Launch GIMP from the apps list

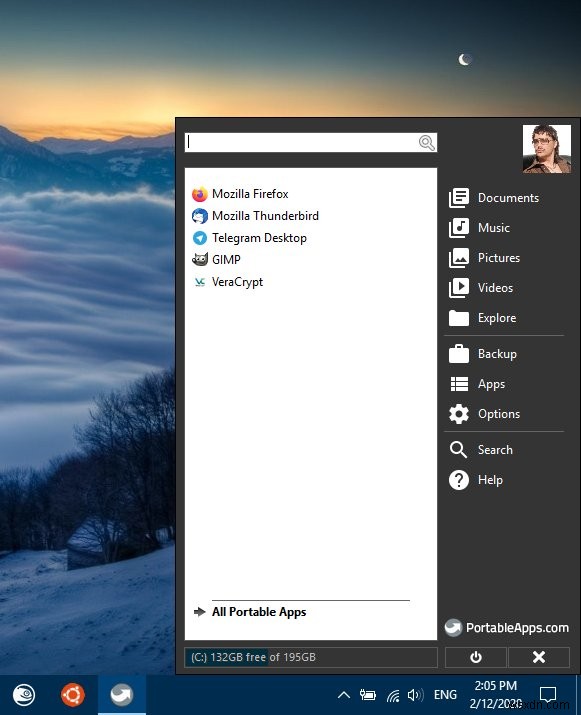pyautogui.click(x=216, y=259)
